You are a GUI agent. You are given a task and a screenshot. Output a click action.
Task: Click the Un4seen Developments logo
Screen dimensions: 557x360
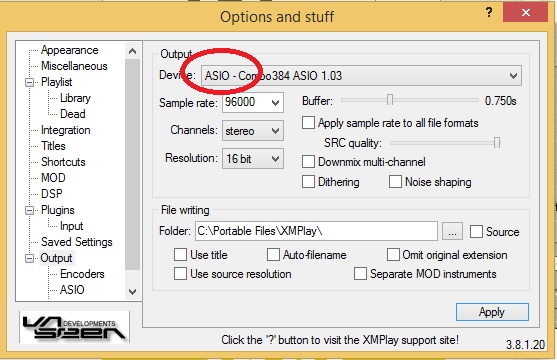74,327
